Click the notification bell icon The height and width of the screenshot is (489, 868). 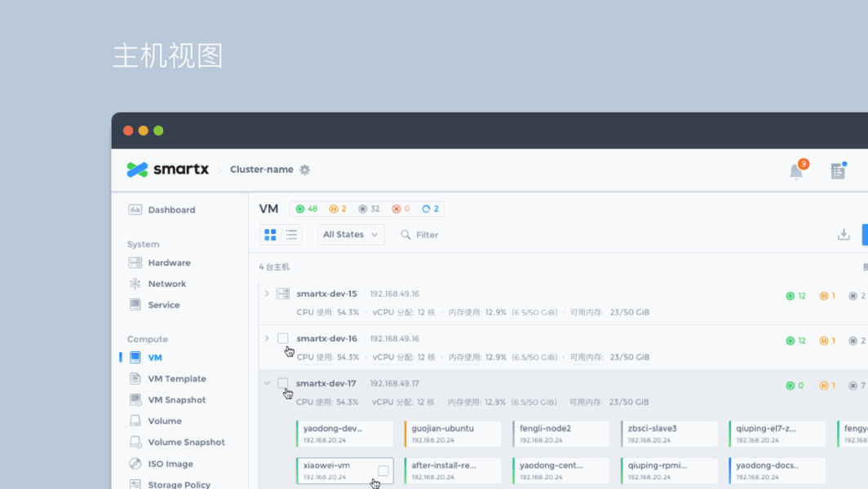tap(796, 171)
